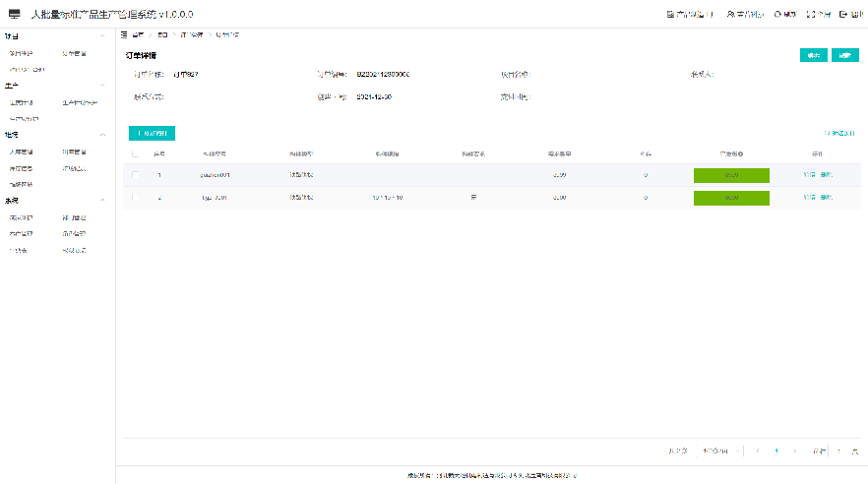Click the green progress bar in row 2
This screenshot has width=868, height=484.
tap(731, 198)
